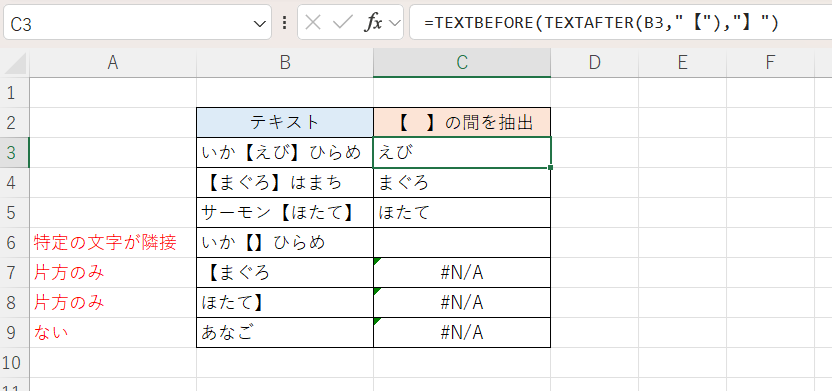Screen dimensions: 832x391
Task: Click the three-dot handle beside Name Box
Action: coord(284,23)
